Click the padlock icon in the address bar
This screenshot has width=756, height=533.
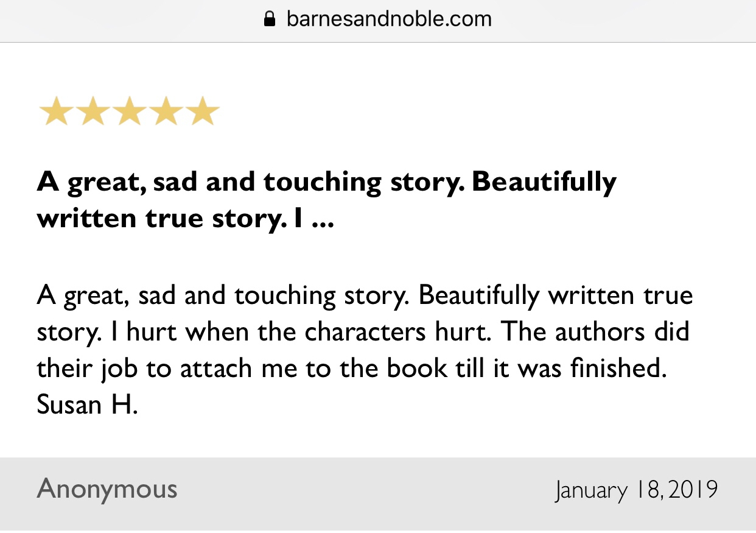pyautogui.click(x=269, y=19)
